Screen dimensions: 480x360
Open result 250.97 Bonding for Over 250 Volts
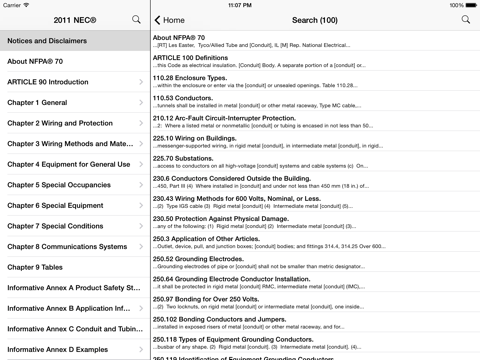click(x=316, y=302)
